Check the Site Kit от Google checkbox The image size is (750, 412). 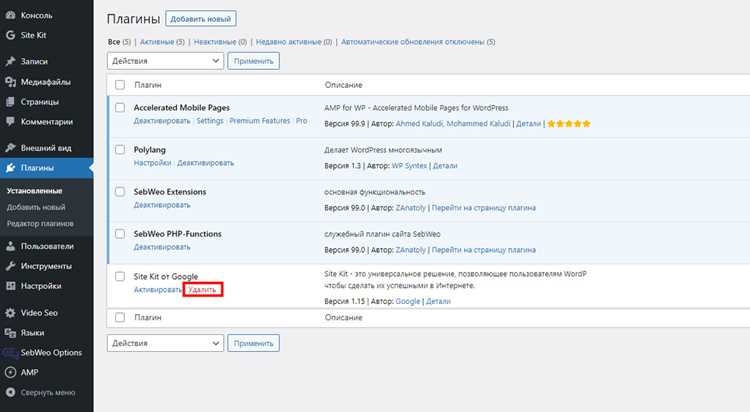(x=120, y=276)
